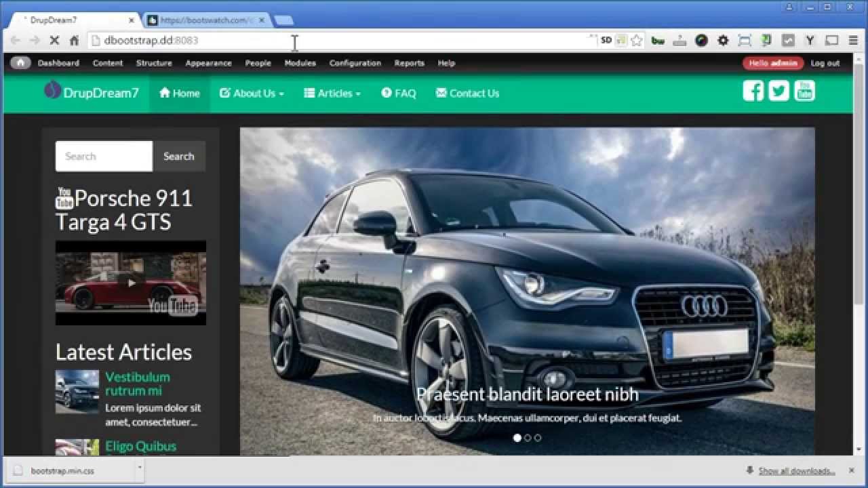Click the Y extension icon
Image resolution: width=868 pixels, height=488 pixels.
[x=810, y=41]
